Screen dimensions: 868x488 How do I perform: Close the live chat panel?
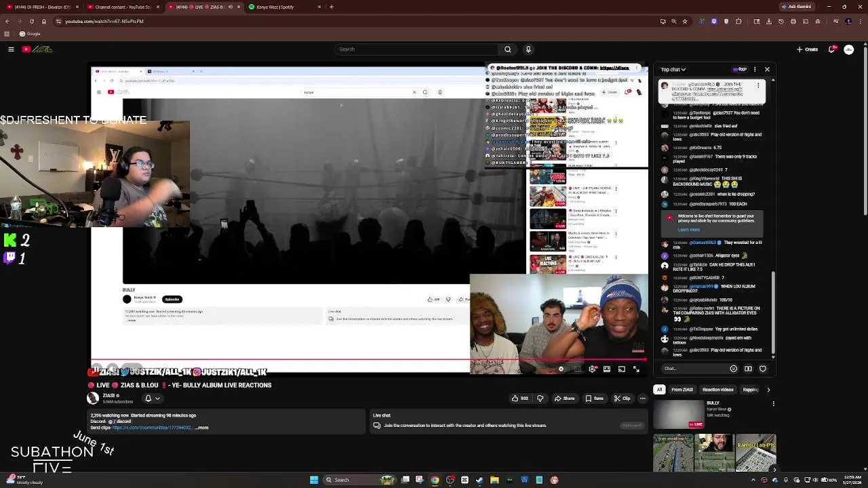[x=767, y=69]
